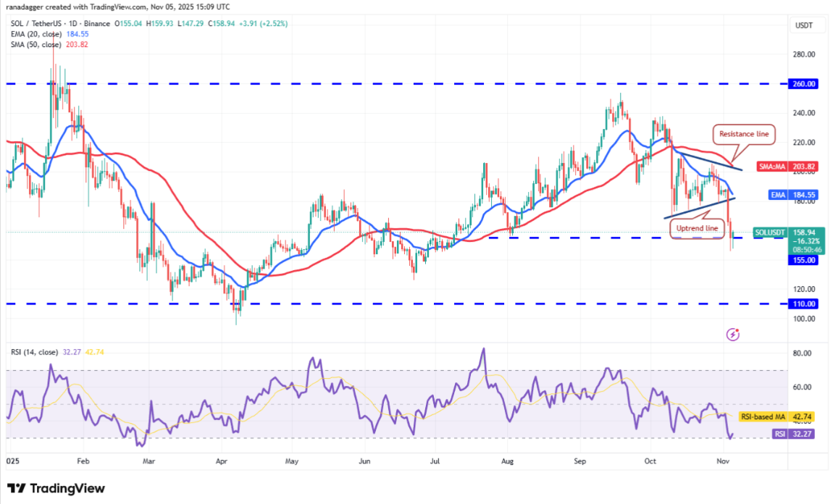Open the USDT currency selector

(804, 25)
